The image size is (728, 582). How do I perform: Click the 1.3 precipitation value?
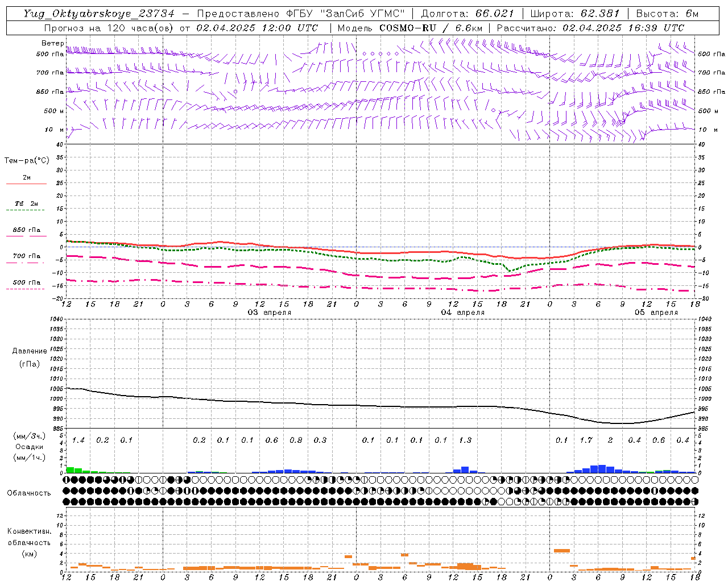pos(465,440)
